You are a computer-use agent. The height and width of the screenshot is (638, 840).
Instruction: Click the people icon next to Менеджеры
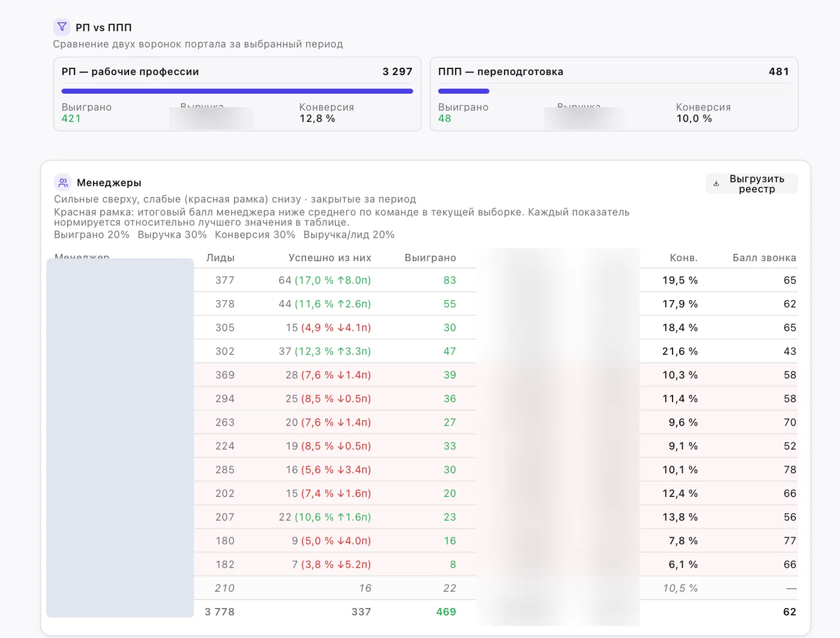pyautogui.click(x=63, y=182)
